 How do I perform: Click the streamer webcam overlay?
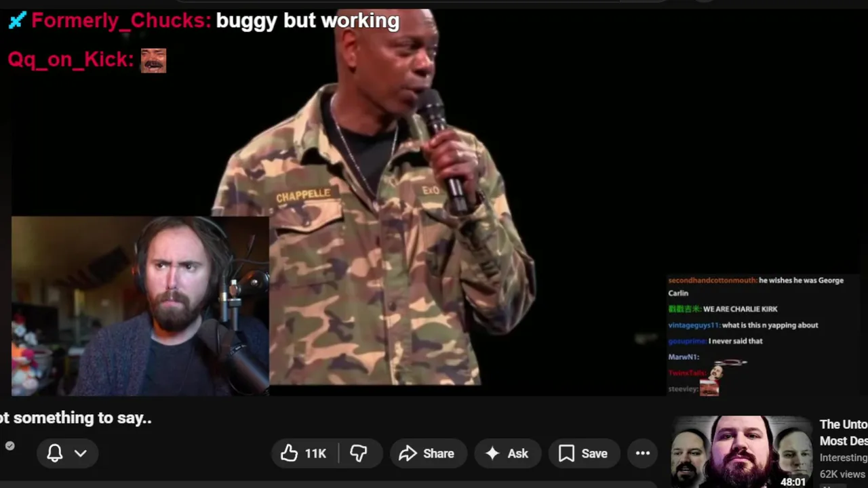pos(140,306)
